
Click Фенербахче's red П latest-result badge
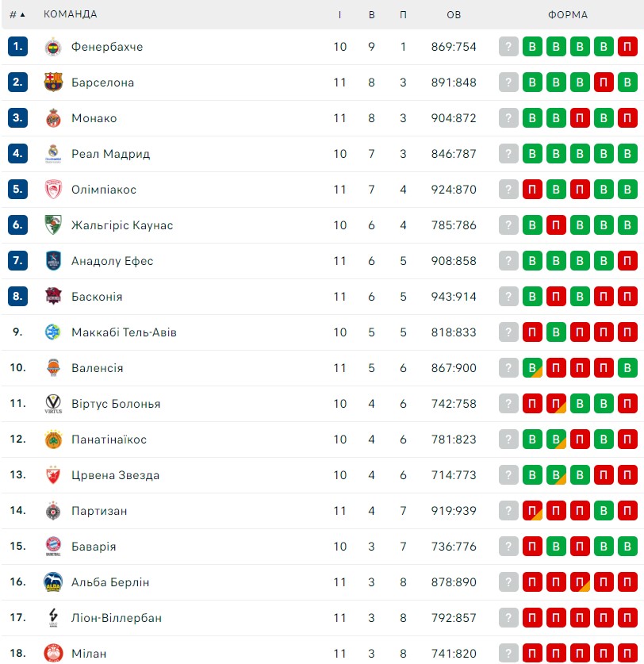click(627, 47)
